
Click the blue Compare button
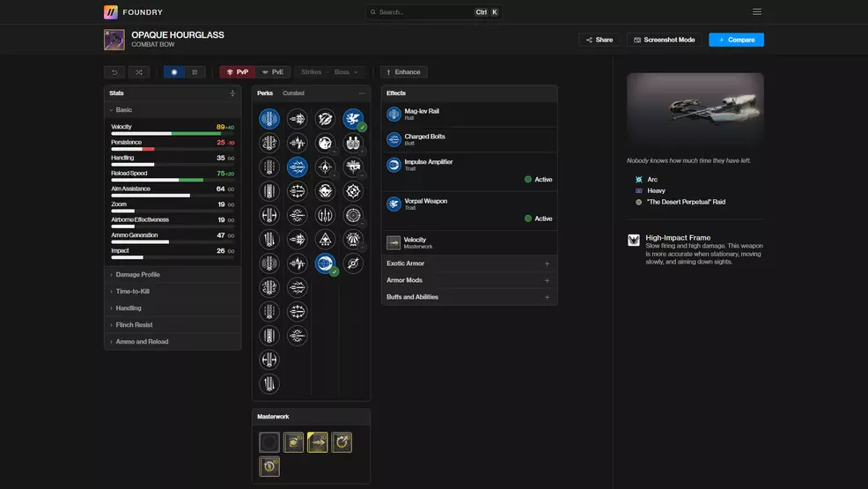tap(736, 40)
